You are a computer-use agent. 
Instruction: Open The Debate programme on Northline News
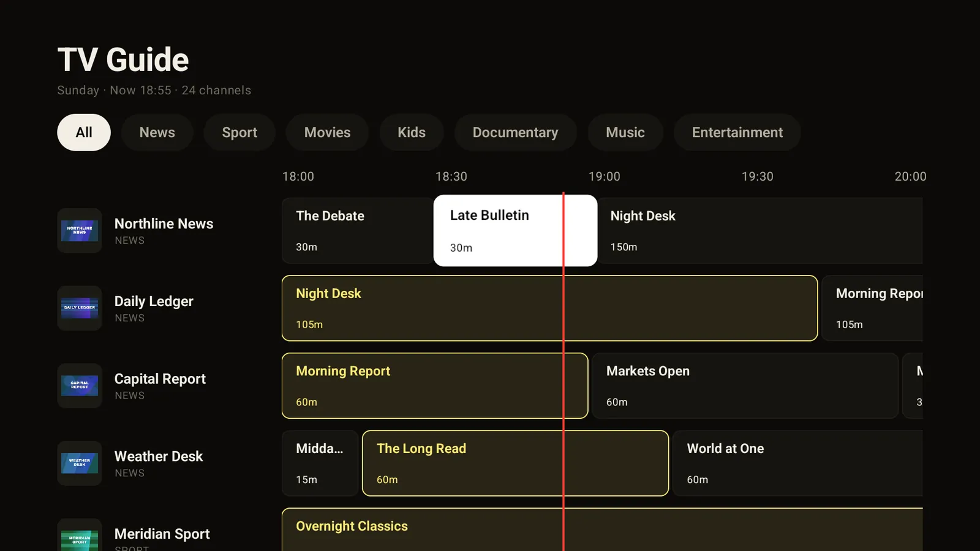357,231
